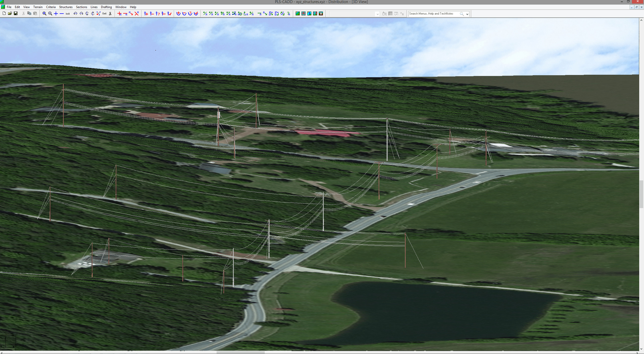Viewport: 644px width, 354px height.
Task: Click the blue Add structure icon
Action: pyautogui.click(x=146, y=14)
